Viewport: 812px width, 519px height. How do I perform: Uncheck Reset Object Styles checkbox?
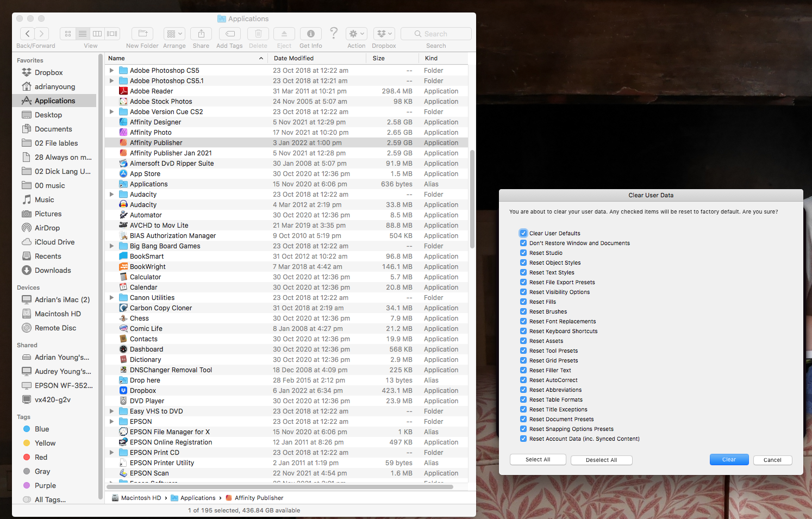pos(523,262)
